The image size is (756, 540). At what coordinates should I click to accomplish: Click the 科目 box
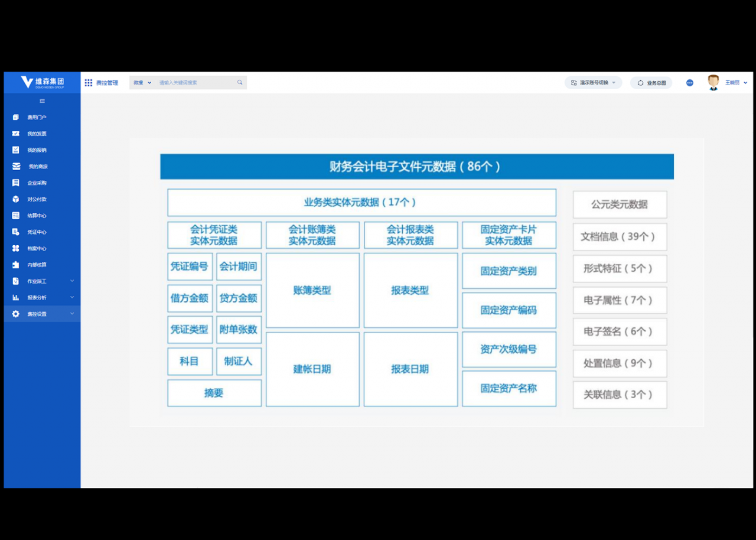190,362
